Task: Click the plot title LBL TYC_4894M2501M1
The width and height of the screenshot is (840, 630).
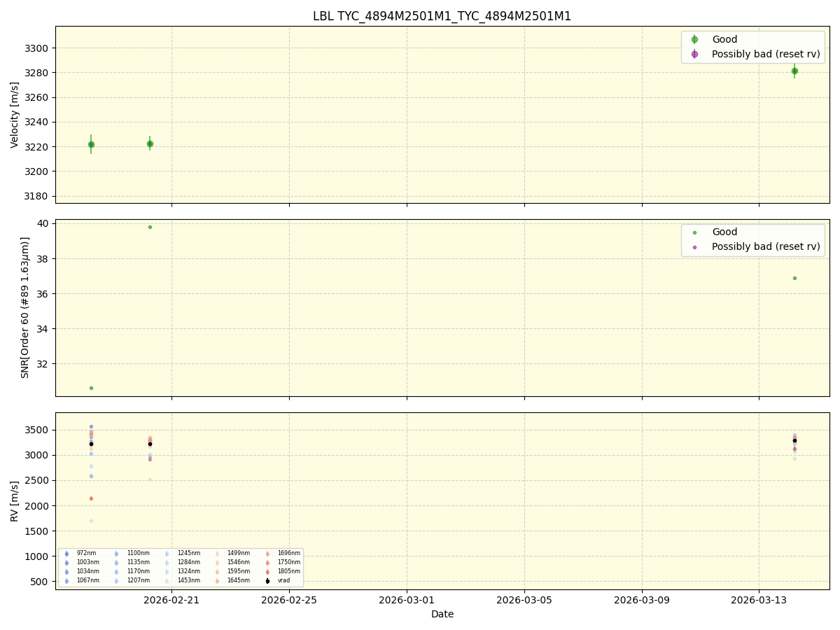Action: tap(442, 16)
